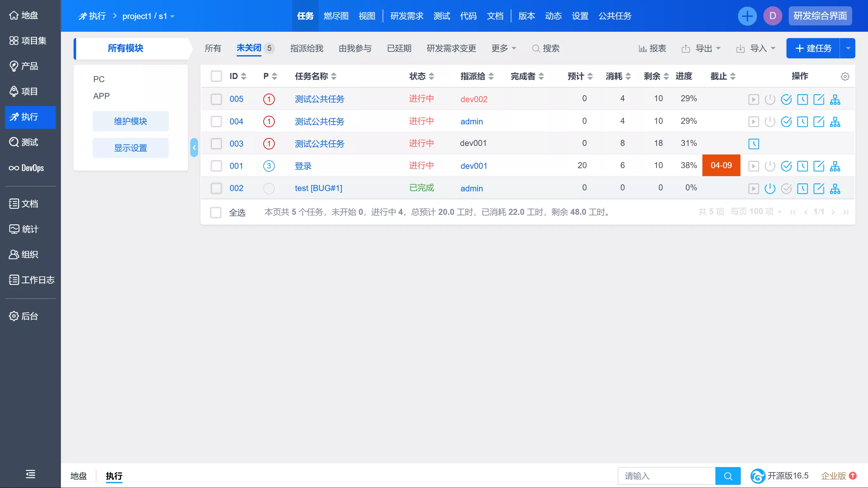The height and width of the screenshot is (488, 868).
Task: Open the 公共任务 tab
Action: 615,16
